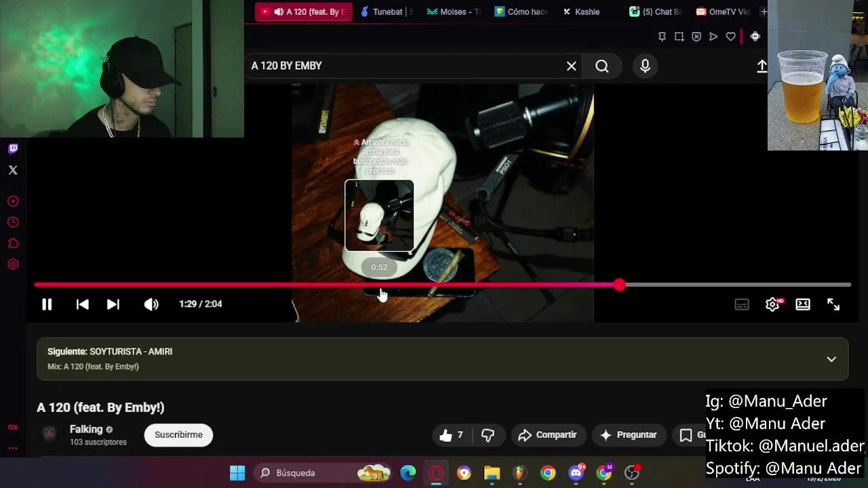Click the Siguiente: SOYTURISTA - AMIRI text
Viewport: 868px width, 488px height.
tap(110, 351)
